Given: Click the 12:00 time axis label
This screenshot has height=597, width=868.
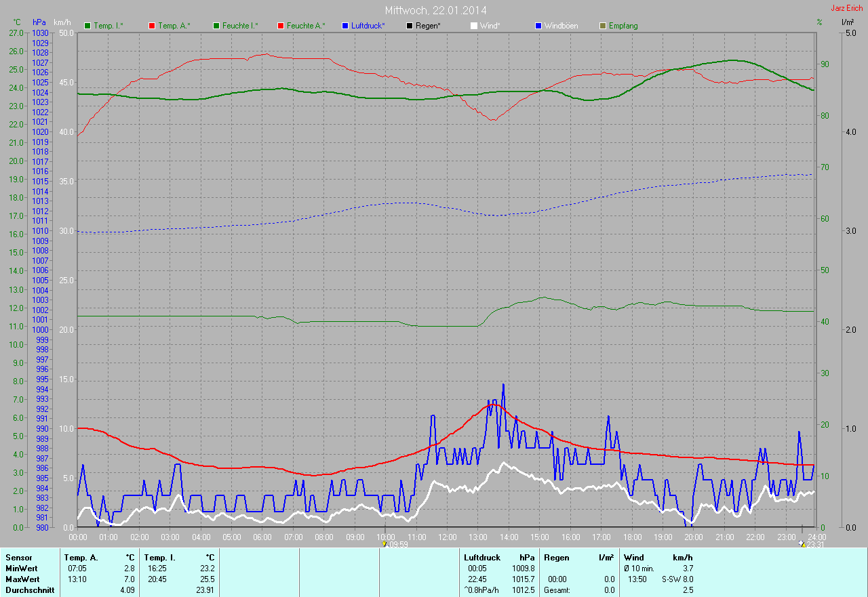Looking at the screenshot, I should tap(447, 537).
